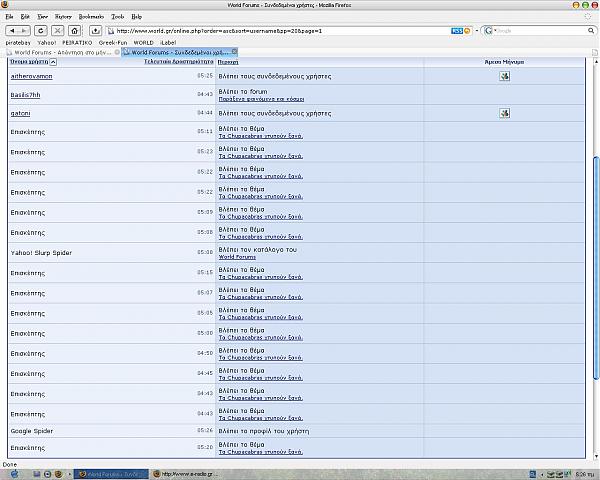Click message icon in qatcni row
Viewport: 600px width, 480px height.
click(x=504, y=113)
